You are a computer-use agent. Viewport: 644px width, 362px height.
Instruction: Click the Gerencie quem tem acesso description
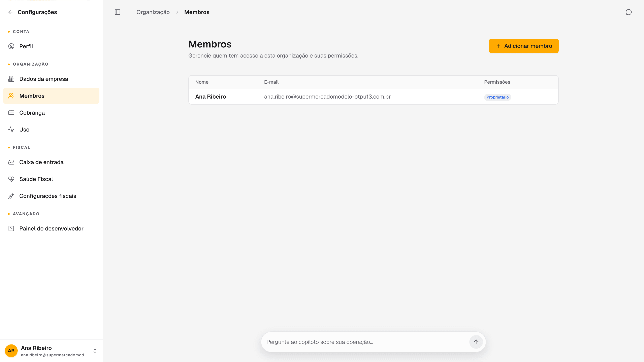point(273,56)
